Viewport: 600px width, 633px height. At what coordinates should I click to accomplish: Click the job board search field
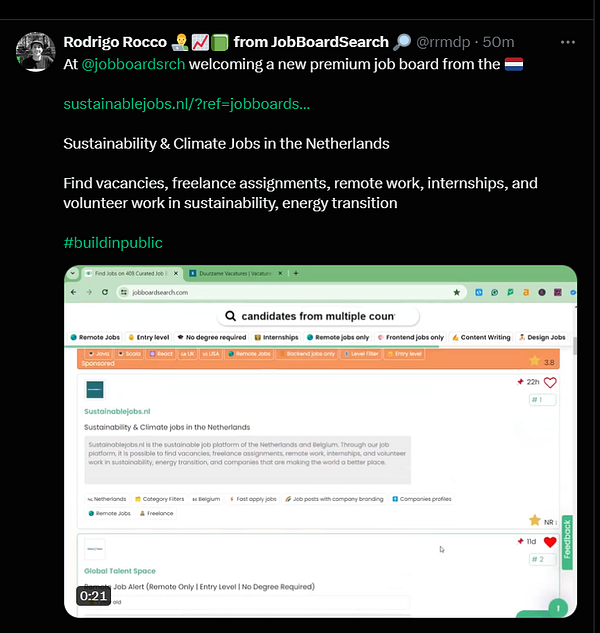pos(318,316)
